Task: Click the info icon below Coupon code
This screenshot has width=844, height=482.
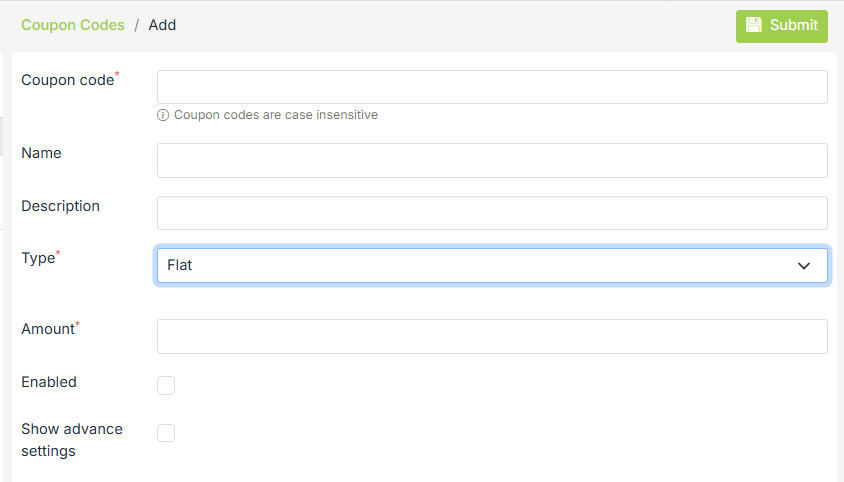Action: (x=163, y=115)
